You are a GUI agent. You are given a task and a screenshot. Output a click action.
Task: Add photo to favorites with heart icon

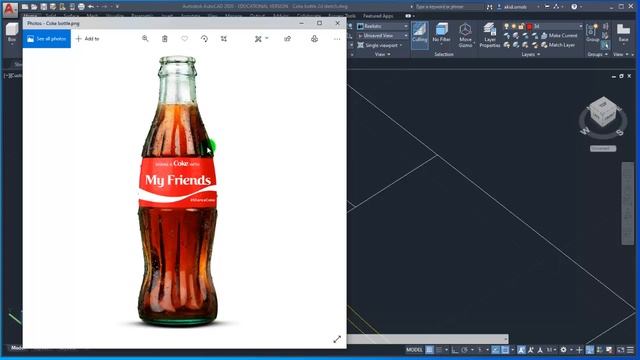[184, 38]
